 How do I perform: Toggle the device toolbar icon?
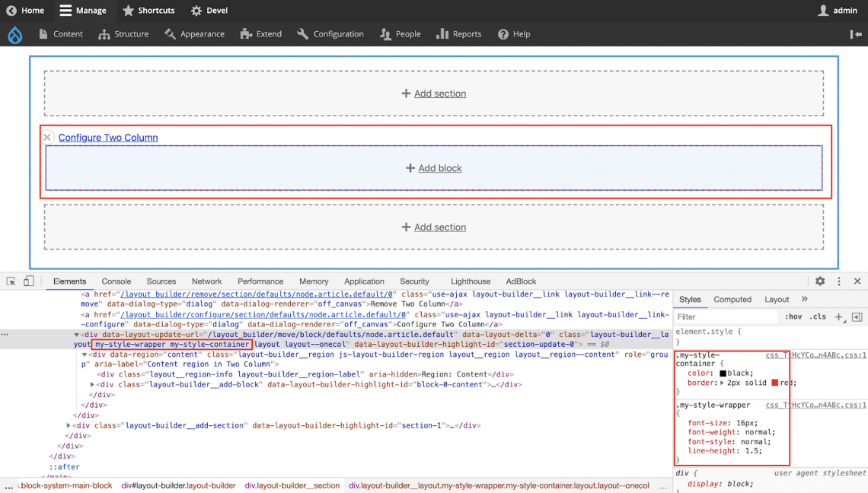[28, 281]
